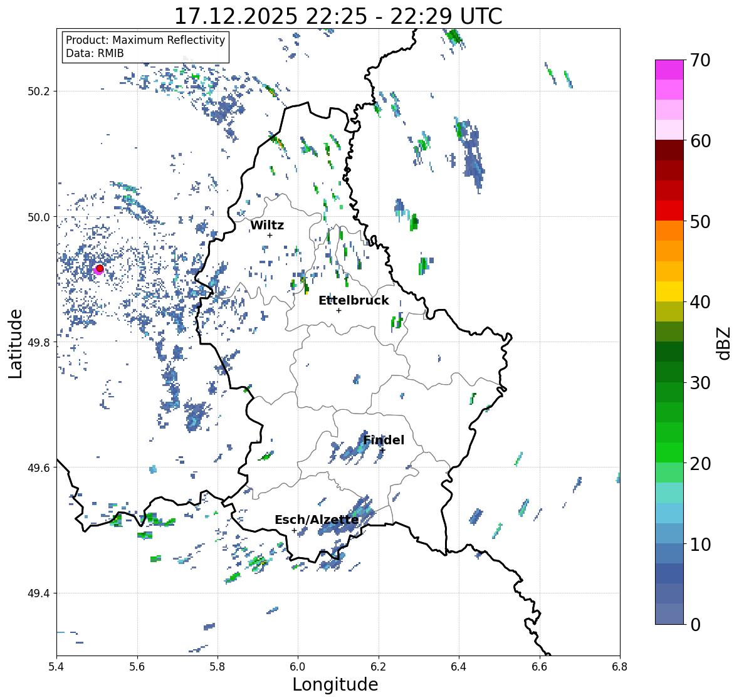Click the longitude tick label 5.8

click(x=218, y=666)
